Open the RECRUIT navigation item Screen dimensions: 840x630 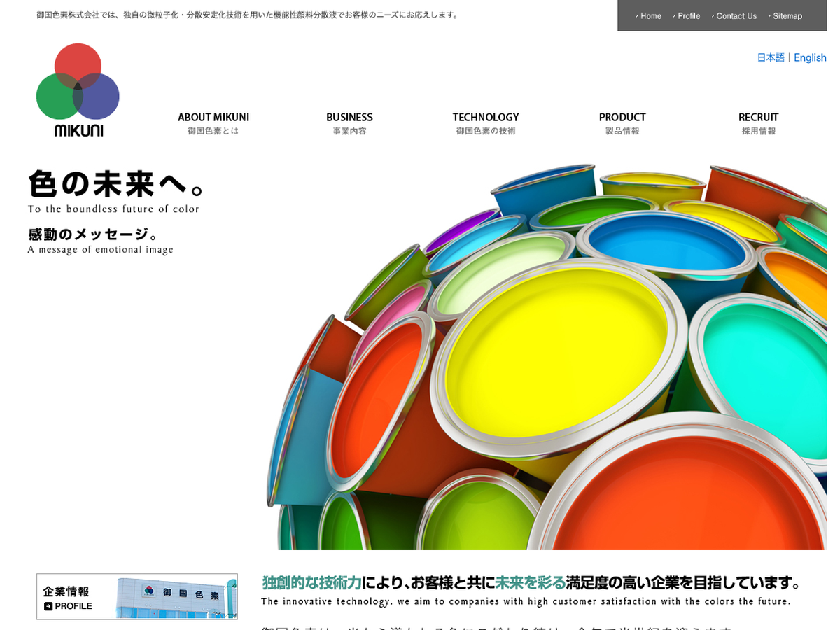(758, 122)
